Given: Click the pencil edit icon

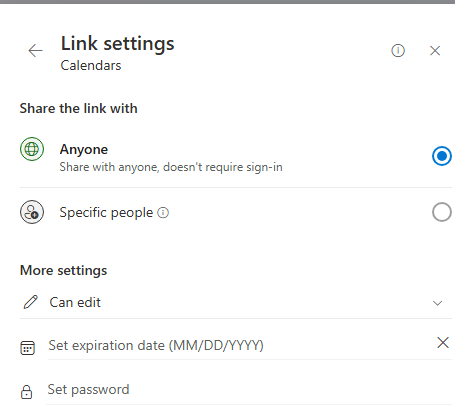Looking at the screenshot, I should pos(30,302).
